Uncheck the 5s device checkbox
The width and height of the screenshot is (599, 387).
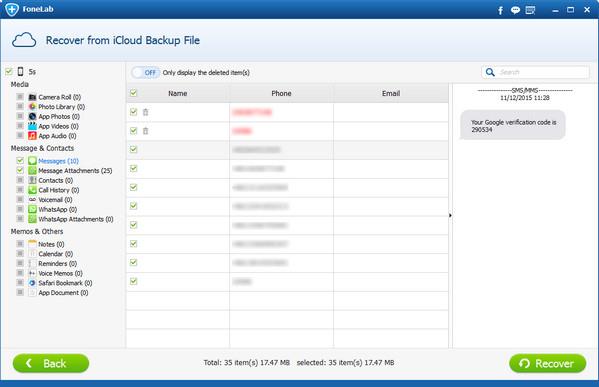tap(9, 71)
